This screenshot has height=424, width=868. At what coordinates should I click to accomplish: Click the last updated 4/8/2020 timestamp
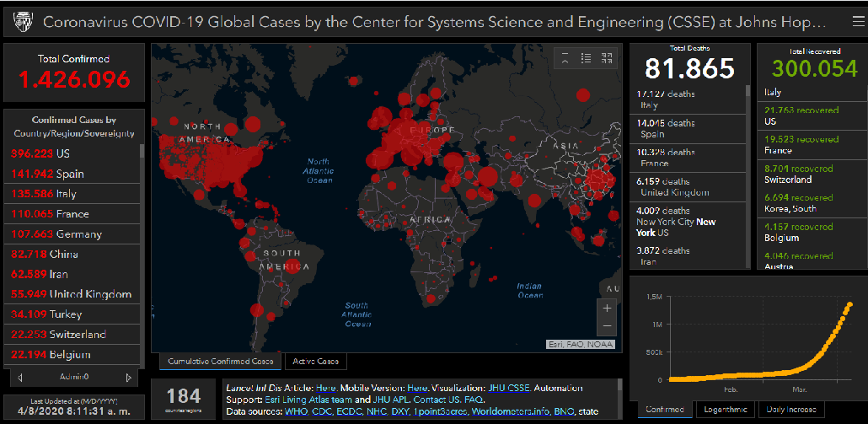click(74, 412)
